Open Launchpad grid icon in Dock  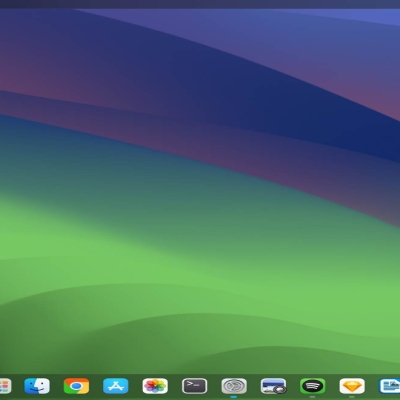(5, 386)
